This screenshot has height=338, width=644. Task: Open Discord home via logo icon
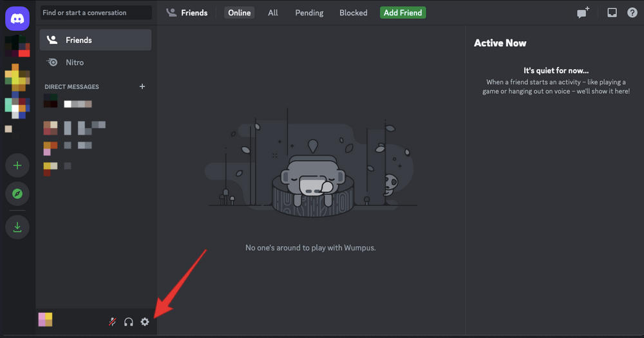[17, 19]
